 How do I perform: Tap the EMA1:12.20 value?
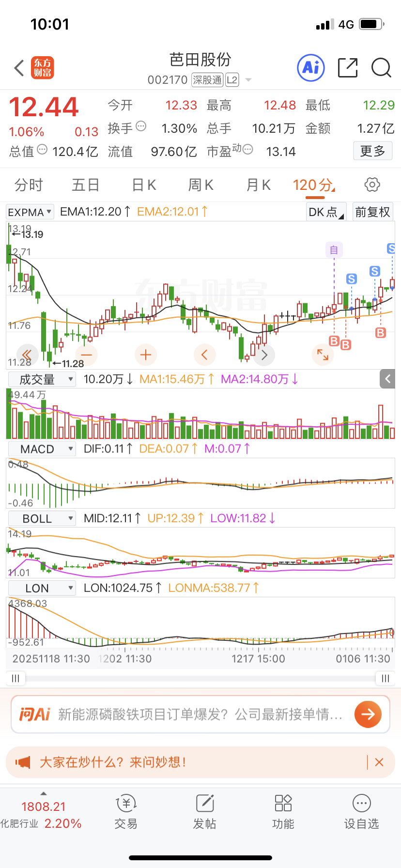[95, 212]
